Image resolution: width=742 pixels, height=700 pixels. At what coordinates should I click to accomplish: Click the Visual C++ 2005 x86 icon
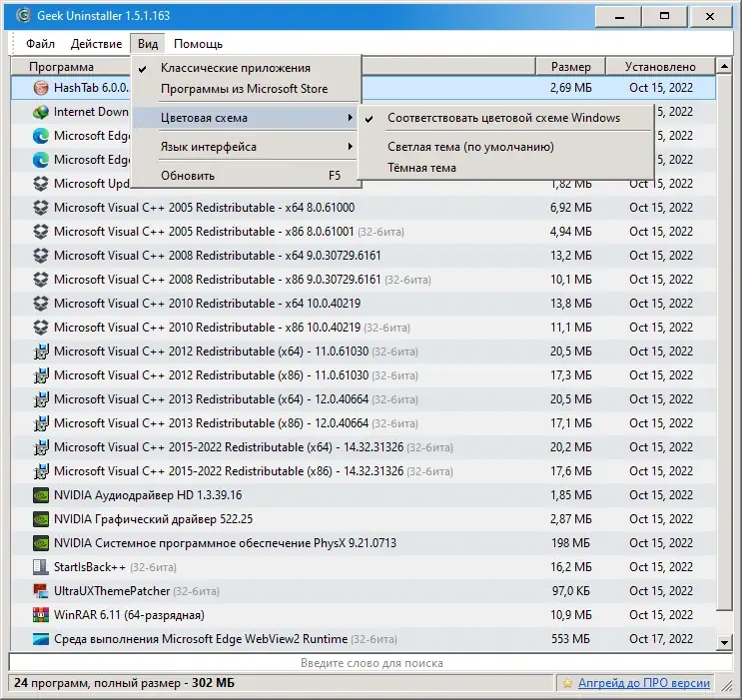coord(41,232)
